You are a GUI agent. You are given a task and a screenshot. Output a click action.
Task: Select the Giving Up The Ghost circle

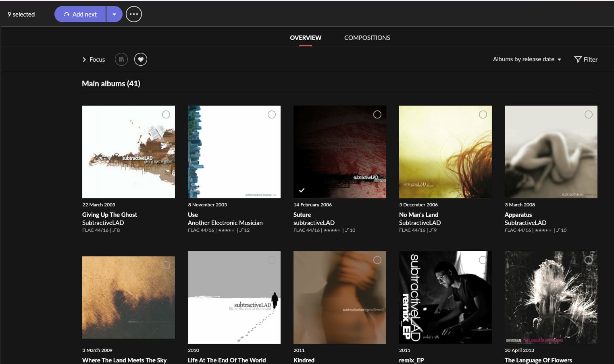[166, 114]
